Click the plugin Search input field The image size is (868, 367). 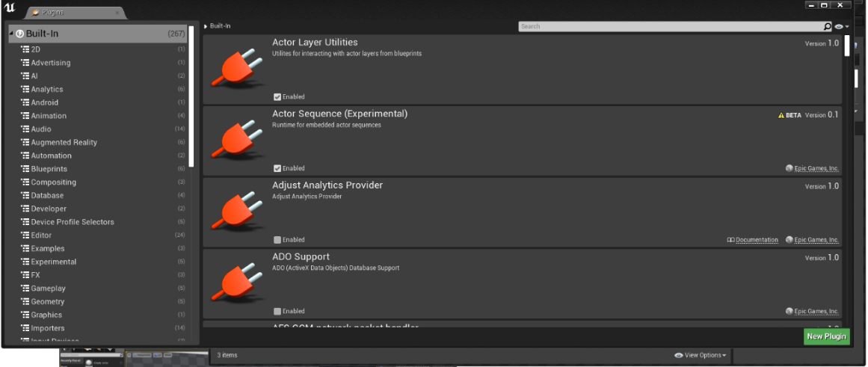click(669, 26)
